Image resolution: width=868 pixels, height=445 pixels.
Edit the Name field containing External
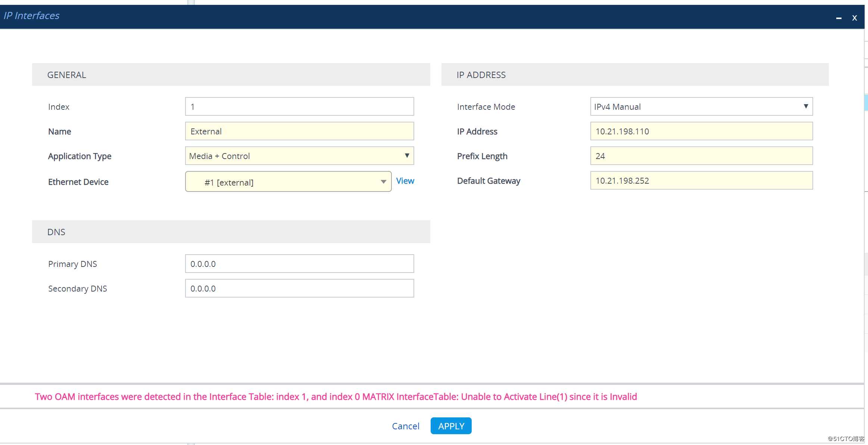click(299, 131)
